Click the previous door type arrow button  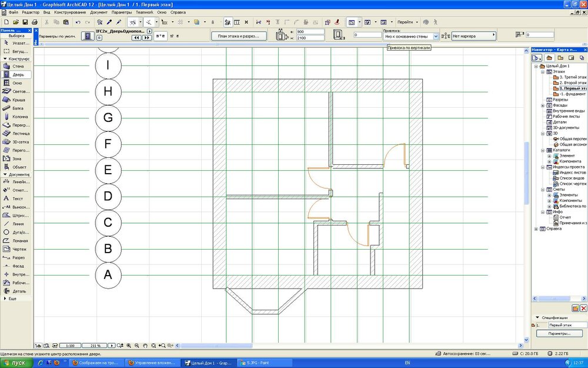(136, 38)
